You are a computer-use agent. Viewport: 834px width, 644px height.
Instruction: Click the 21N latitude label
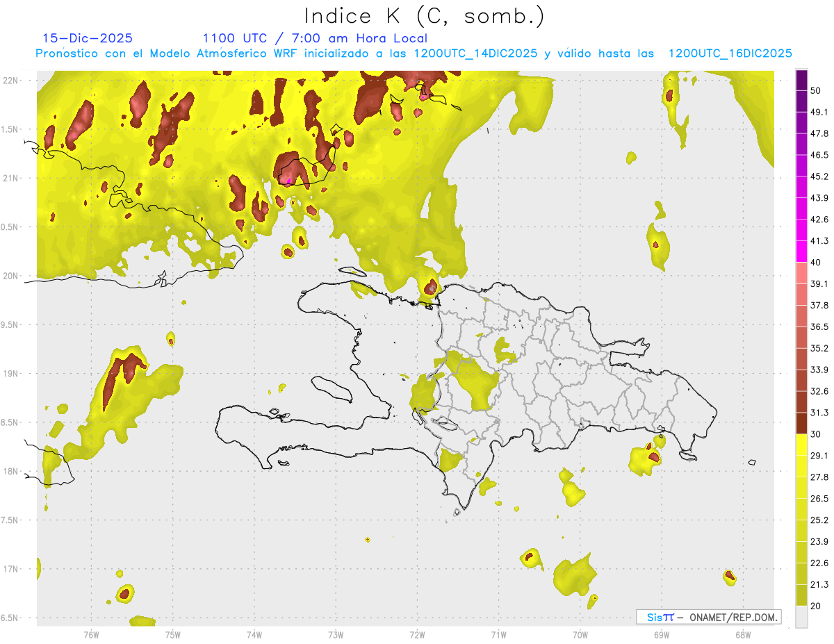12,178
